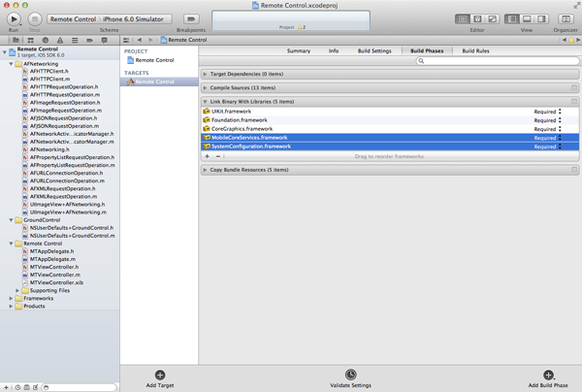The image size is (582, 392).
Task: Show recently edited files filter icon
Action: pos(17,387)
